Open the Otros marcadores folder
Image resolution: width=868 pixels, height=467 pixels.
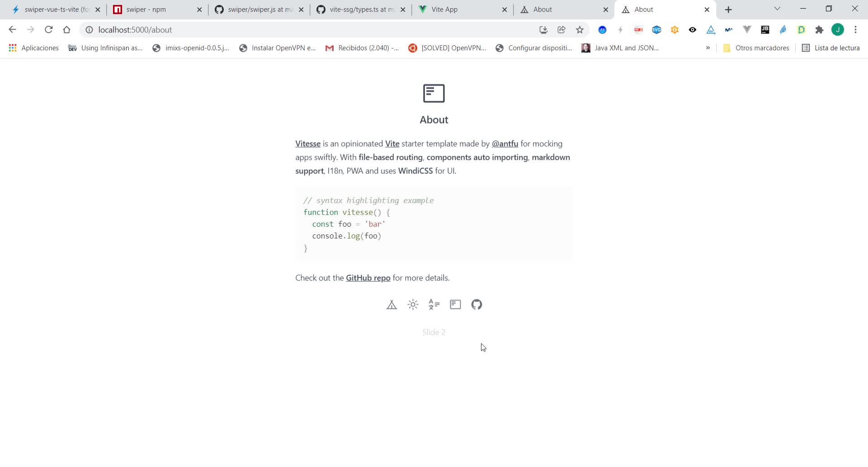756,48
